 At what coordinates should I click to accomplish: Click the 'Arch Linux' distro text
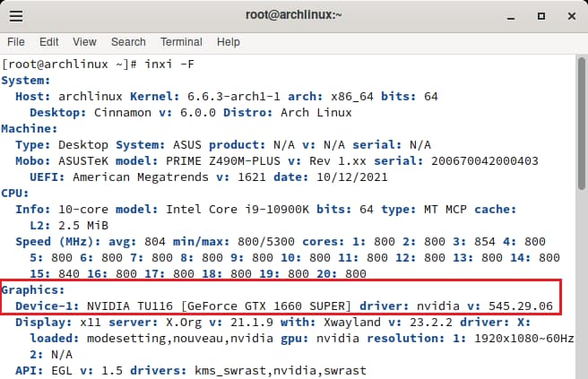tap(316, 113)
